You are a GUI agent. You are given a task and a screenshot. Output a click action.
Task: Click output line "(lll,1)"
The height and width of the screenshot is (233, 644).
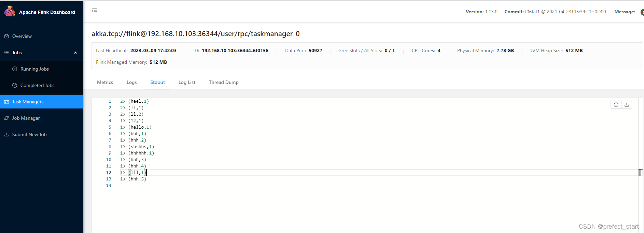(137, 173)
